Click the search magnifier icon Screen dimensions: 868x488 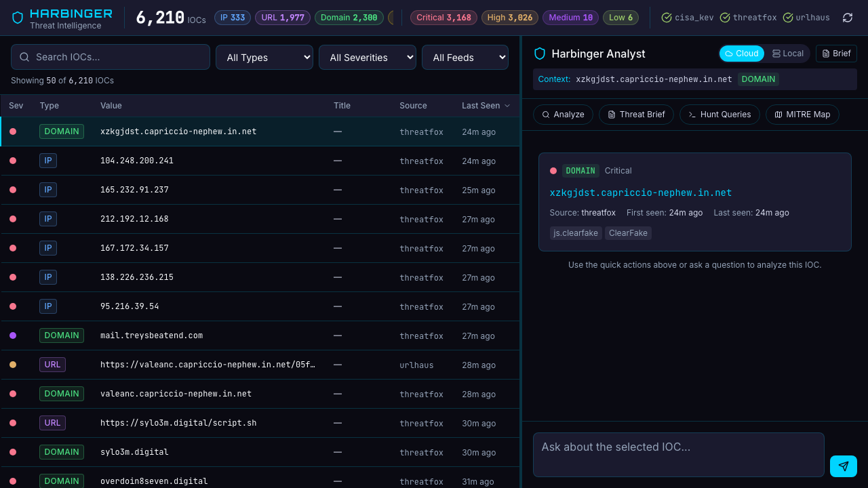pyautogui.click(x=24, y=57)
